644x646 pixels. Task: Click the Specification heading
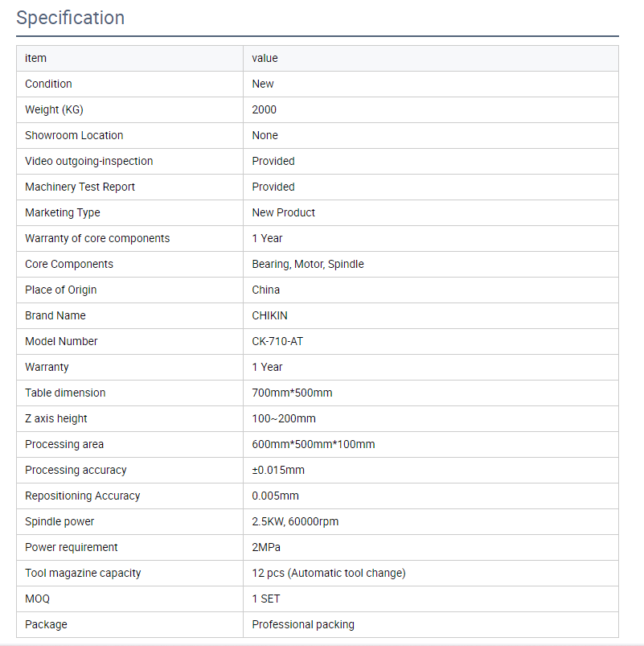coord(71,18)
